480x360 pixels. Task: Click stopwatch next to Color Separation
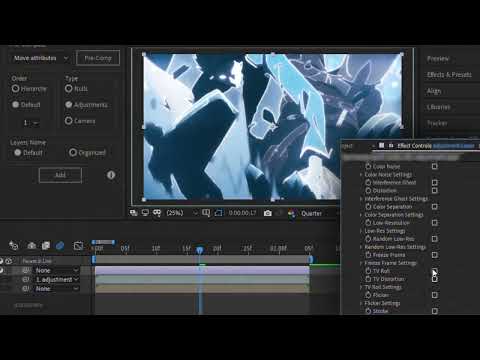point(368,207)
